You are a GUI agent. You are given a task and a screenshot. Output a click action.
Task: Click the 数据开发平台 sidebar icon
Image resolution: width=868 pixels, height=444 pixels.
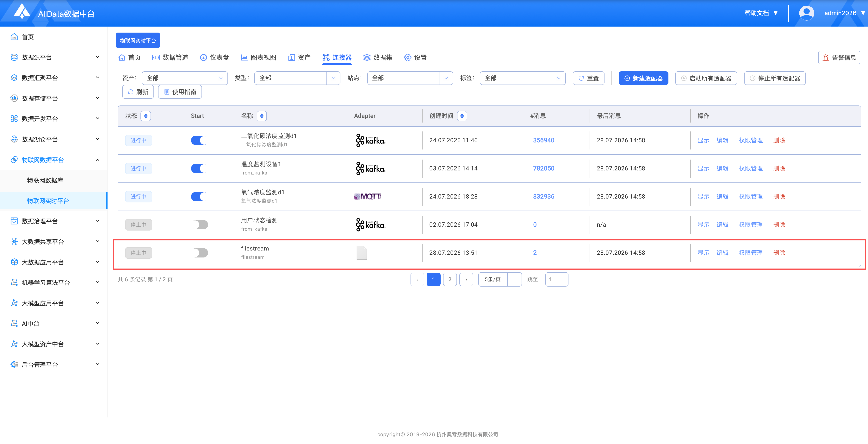tap(14, 119)
